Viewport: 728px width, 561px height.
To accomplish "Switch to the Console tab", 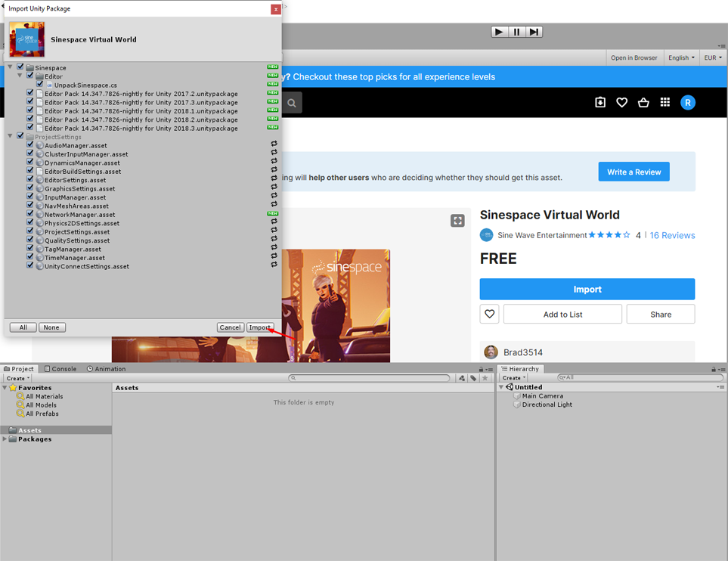I will (60, 369).
